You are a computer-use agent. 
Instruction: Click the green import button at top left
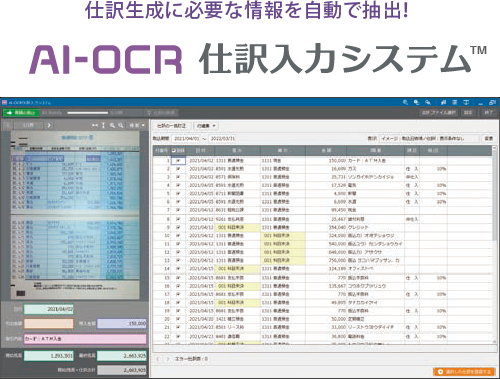(x=21, y=113)
